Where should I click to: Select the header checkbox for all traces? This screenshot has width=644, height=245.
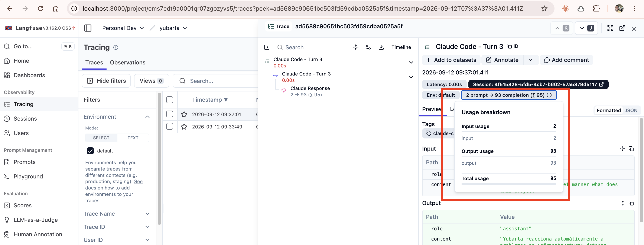pyautogui.click(x=169, y=100)
